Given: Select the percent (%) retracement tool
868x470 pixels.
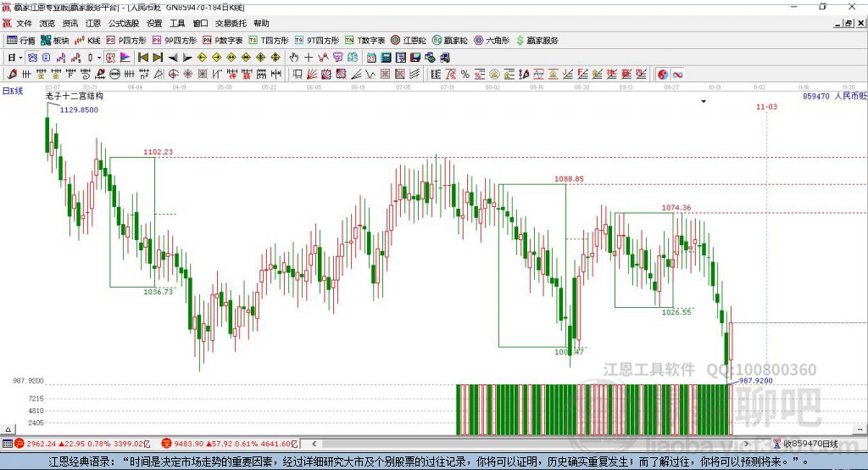Looking at the screenshot, I should click(465, 75).
